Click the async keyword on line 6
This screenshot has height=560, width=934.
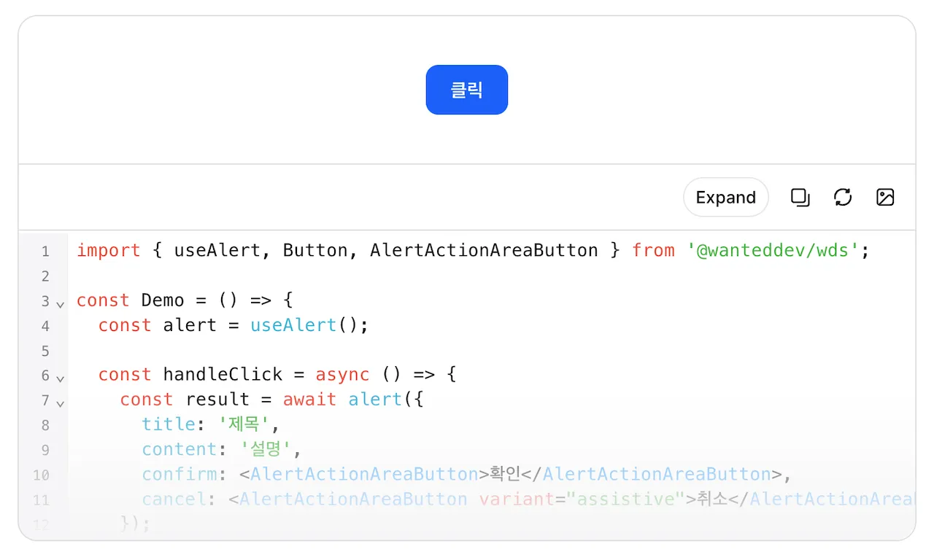coord(342,374)
